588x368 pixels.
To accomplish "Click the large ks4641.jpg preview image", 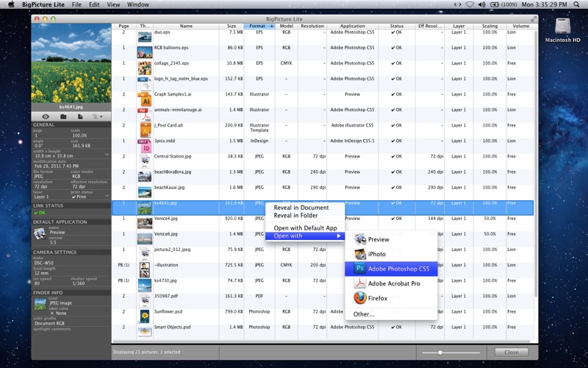I will [x=71, y=63].
